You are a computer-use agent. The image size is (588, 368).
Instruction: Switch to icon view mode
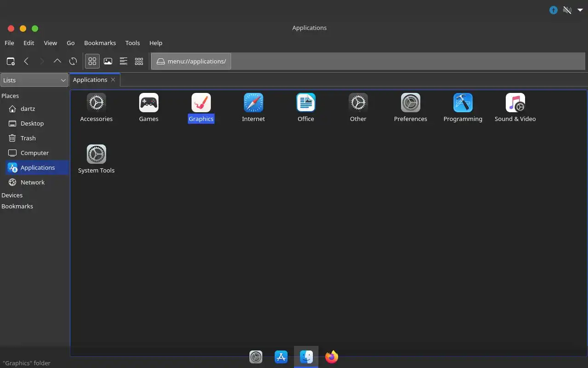coord(92,61)
